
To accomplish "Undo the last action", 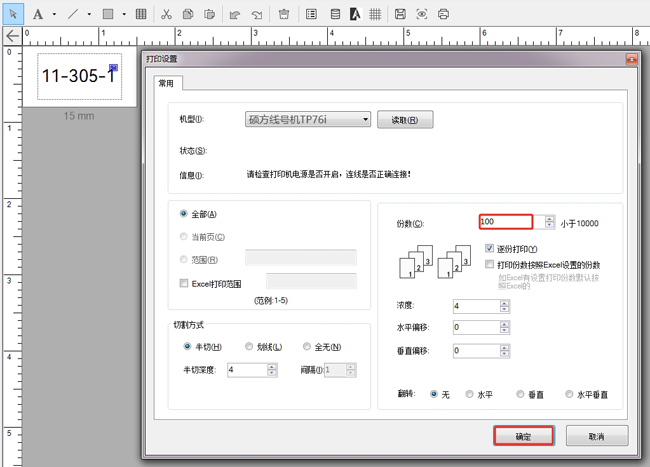I will click(235, 15).
